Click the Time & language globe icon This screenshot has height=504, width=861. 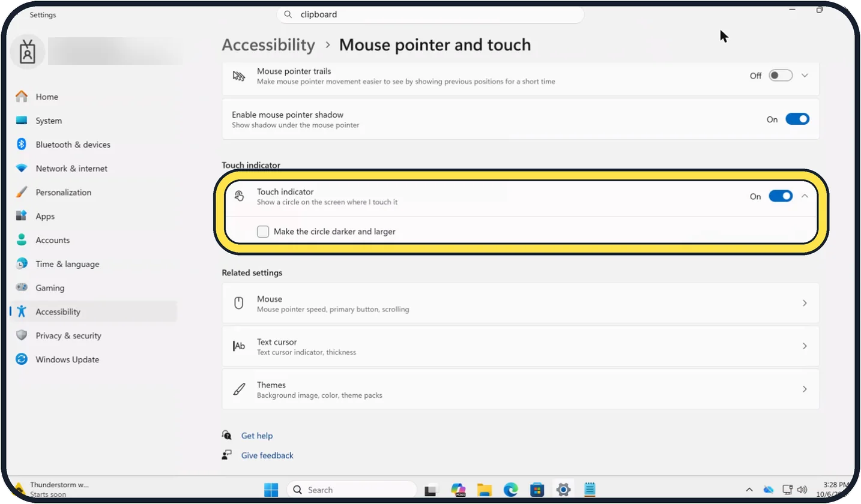[x=22, y=264]
